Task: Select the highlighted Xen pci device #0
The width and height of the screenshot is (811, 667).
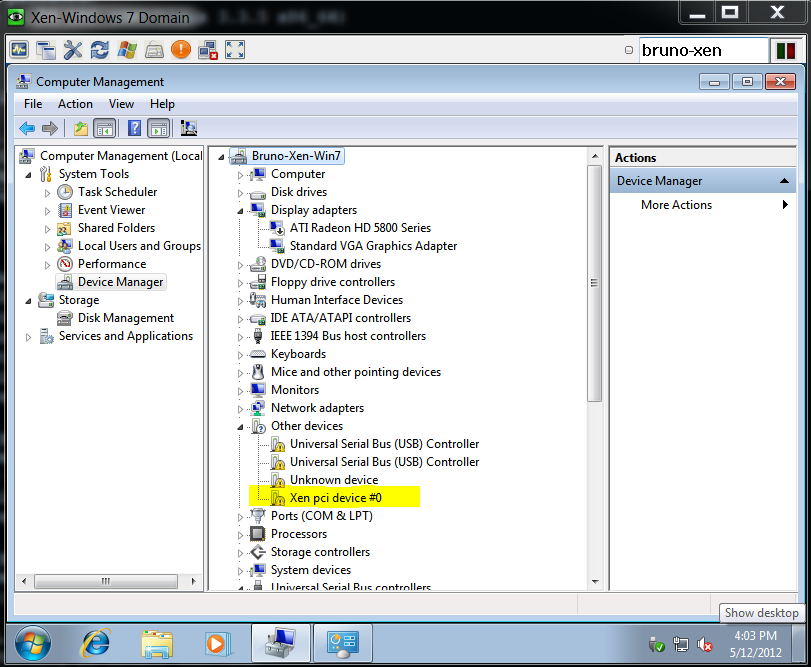Action: pyautogui.click(x=336, y=498)
